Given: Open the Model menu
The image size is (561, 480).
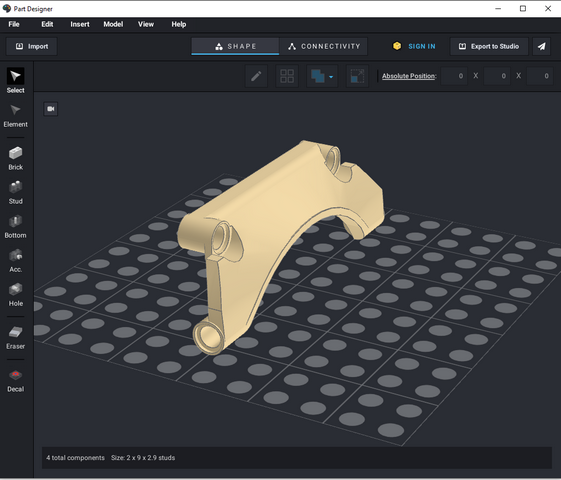Looking at the screenshot, I should coord(113,24).
